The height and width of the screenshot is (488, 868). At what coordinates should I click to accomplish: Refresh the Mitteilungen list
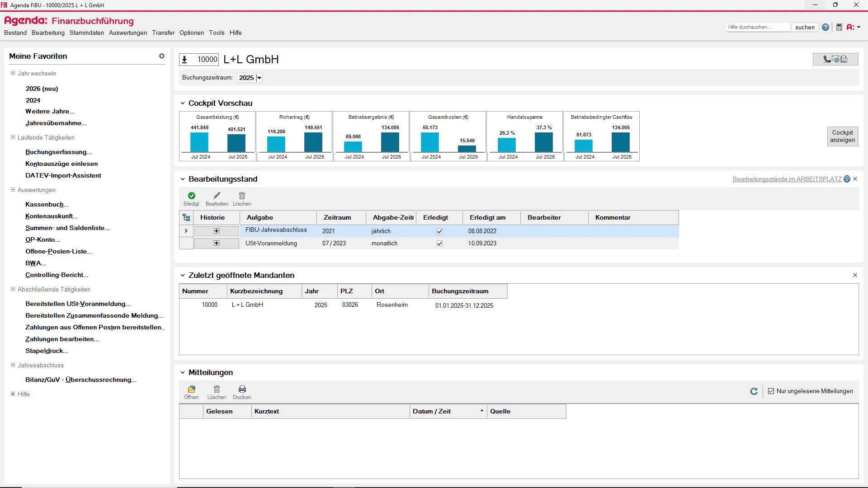[x=754, y=391]
